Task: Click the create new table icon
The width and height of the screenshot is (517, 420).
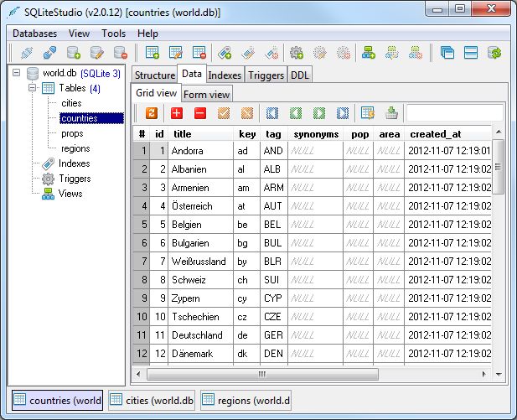Action: (x=153, y=53)
